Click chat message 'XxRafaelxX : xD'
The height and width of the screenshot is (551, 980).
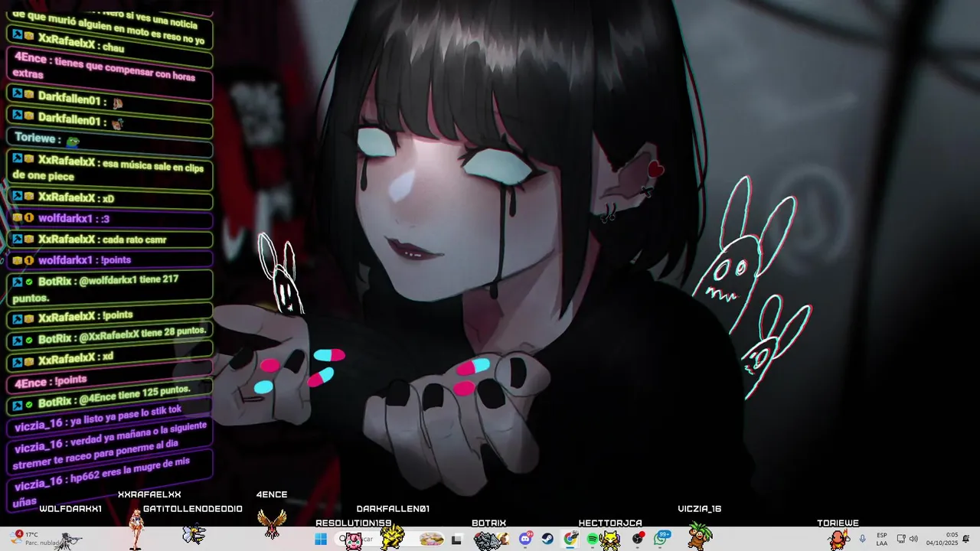109,198
